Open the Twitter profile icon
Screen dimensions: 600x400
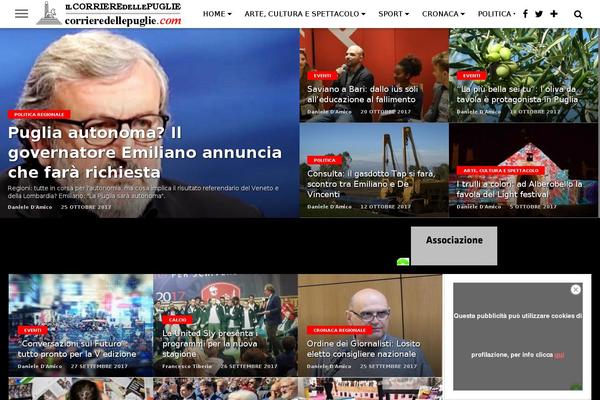point(539,14)
